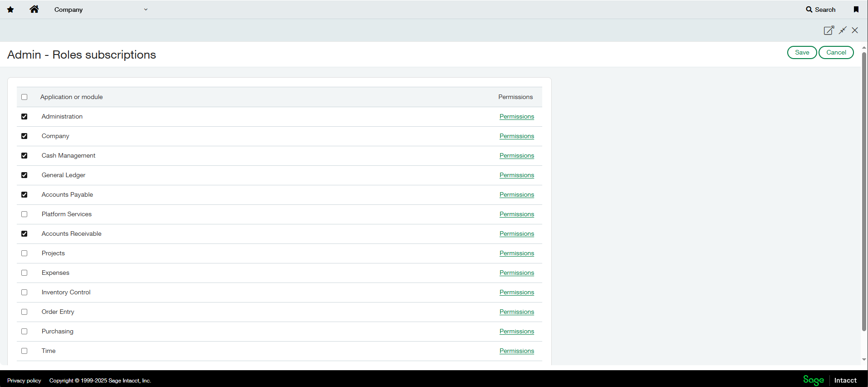Open Permissions link for General Ledger
Viewport: 868px width, 387px height.
(x=516, y=175)
